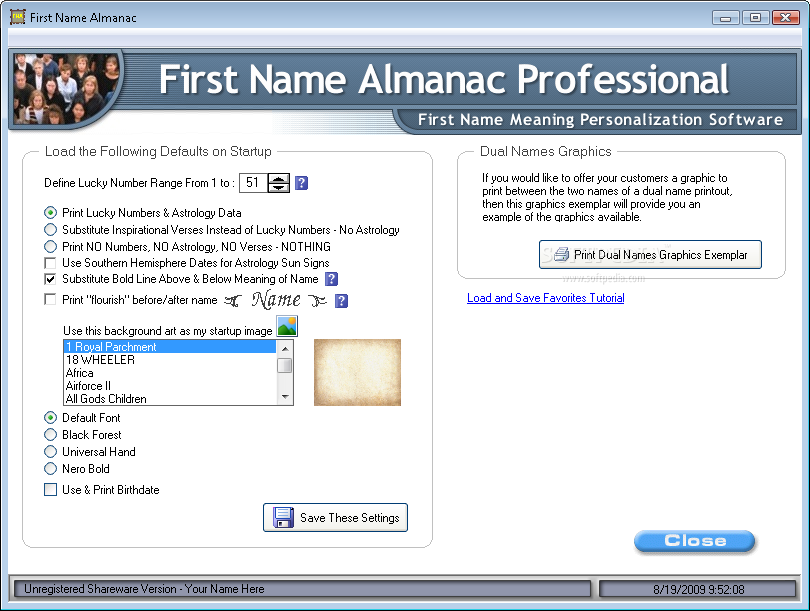This screenshot has width=810, height=611.
Task: Click the lucky number range field showing 51
Action: (253, 183)
